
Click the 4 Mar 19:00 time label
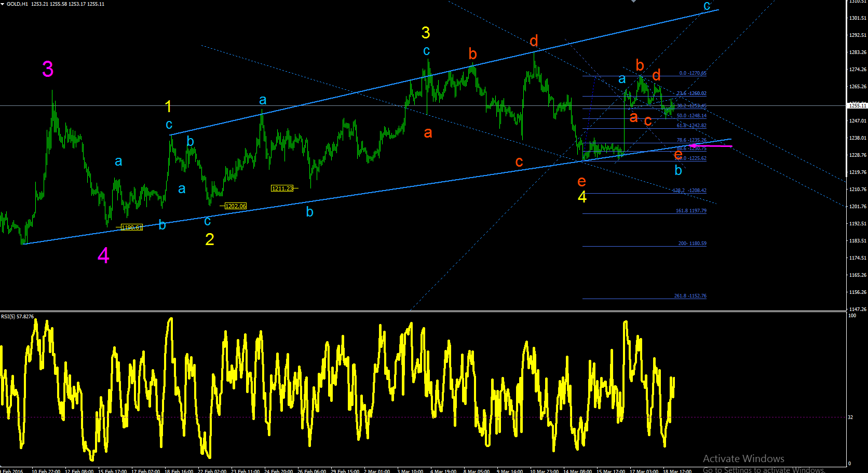pyautogui.click(x=443, y=471)
